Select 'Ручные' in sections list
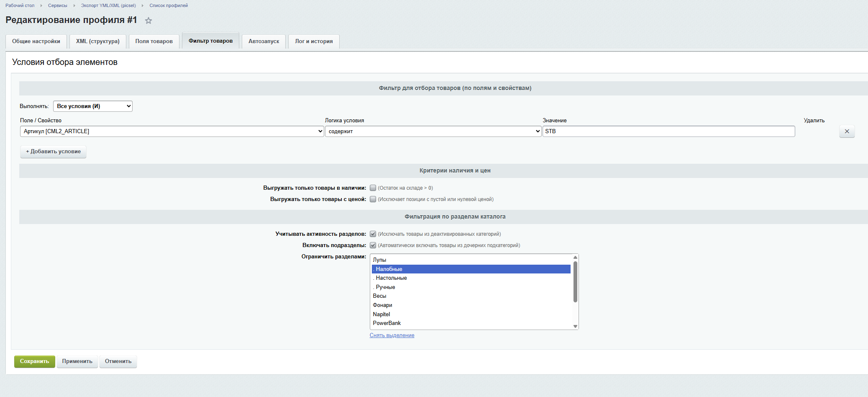 pyautogui.click(x=471, y=287)
